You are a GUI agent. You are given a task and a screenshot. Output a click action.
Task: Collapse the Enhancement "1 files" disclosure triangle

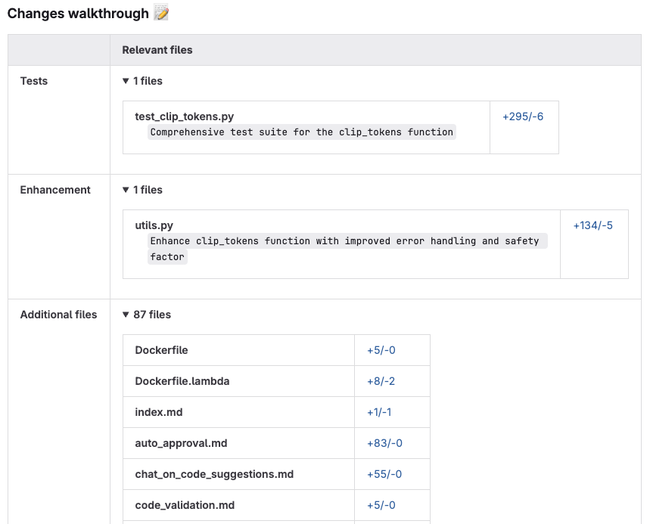pyautogui.click(x=126, y=190)
